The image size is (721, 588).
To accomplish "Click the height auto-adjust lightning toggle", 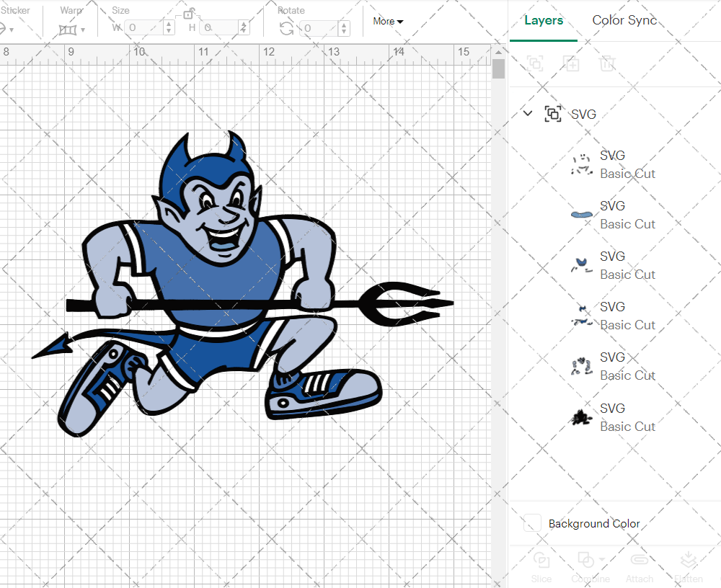I will coord(243,28).
